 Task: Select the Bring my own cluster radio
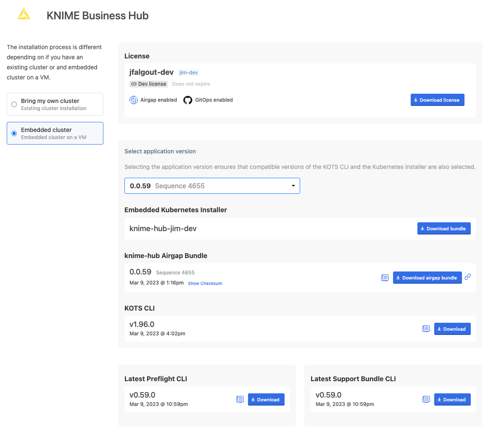click(14, 104)
